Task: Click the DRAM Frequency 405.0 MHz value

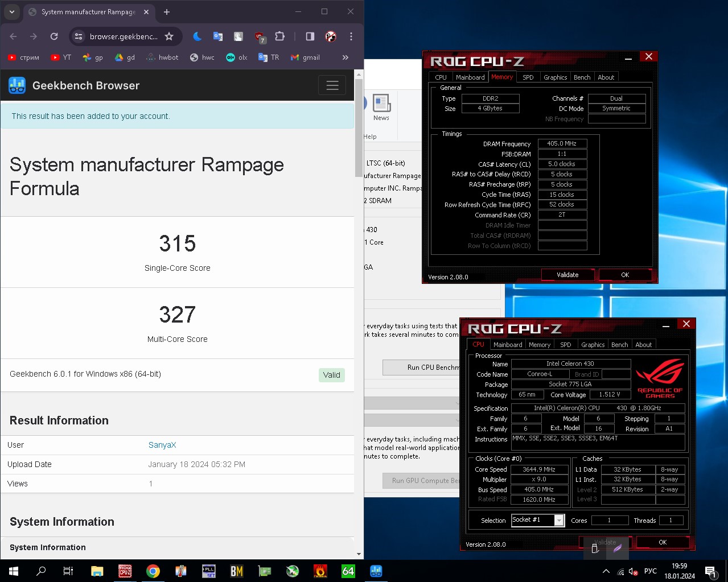Action: click(562, 144)
